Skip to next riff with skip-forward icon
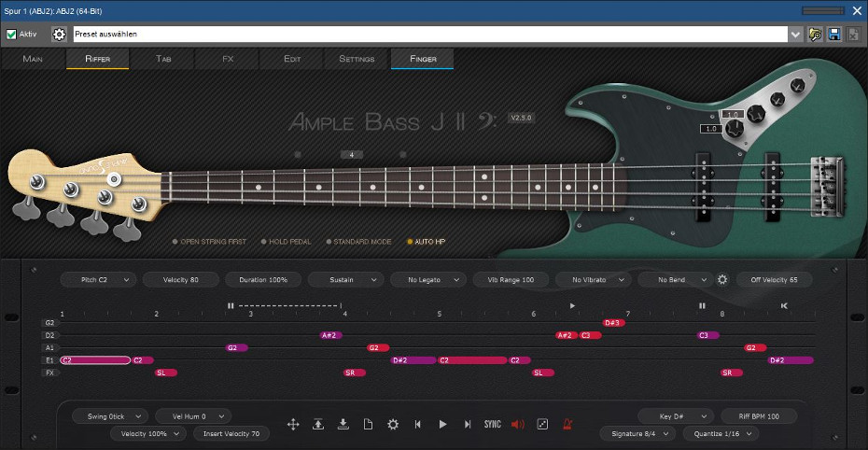The height and width of the screenshot is (450, 868). click(x=468, y=425)
